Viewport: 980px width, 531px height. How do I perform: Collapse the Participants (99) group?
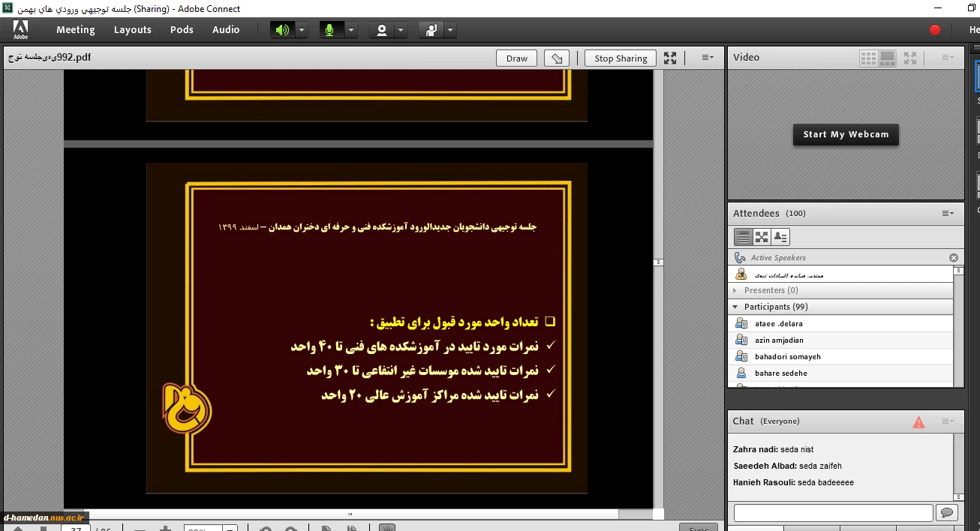(x=735, y=307)
